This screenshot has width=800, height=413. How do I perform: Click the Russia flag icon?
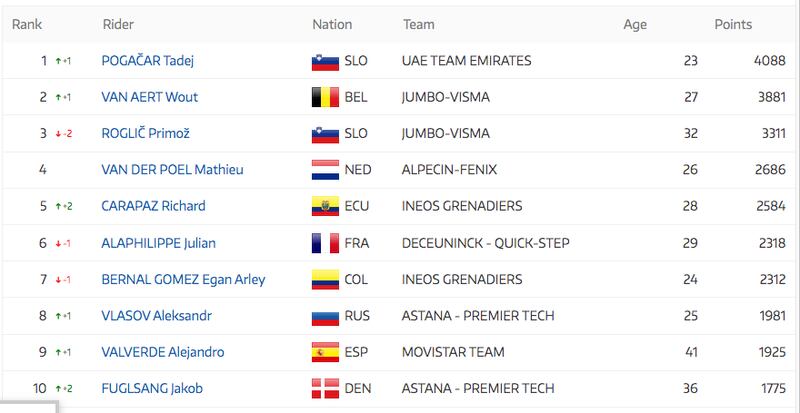(x=326, y=316)
